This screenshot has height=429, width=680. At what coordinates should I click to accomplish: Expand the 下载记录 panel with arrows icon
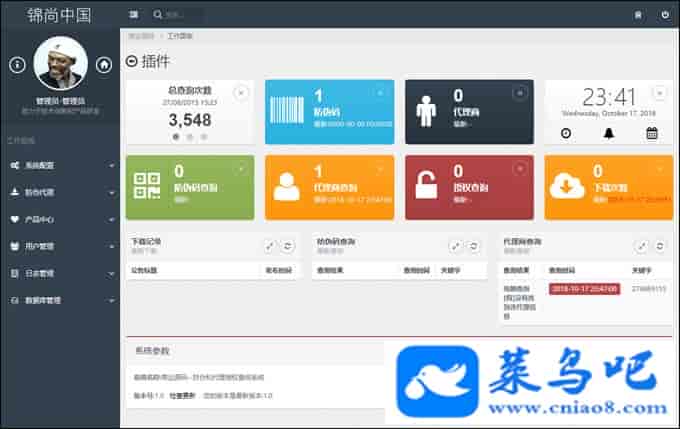[x=270, y=246]
